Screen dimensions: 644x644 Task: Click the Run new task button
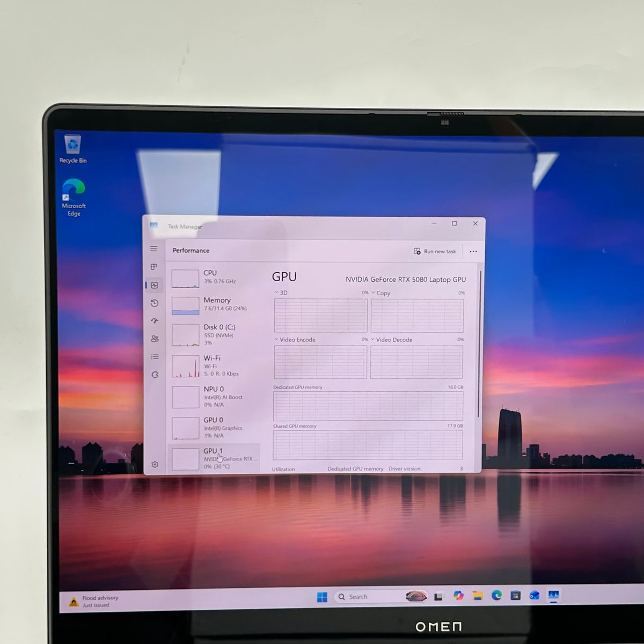click(435, 251)
